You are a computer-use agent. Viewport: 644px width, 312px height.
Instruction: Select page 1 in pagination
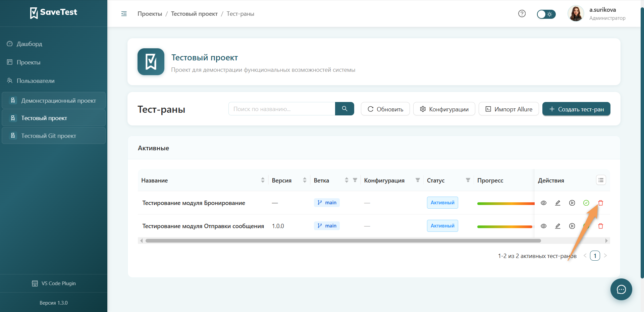(x=595, y=256)
